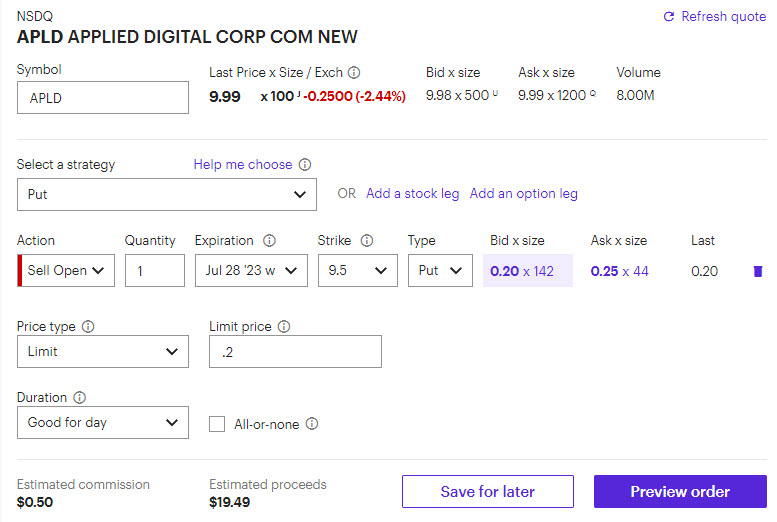This screenshot has width=777, height=522.
Task: Enable the All-or-none checkbox
Action: tap(217, 424)
